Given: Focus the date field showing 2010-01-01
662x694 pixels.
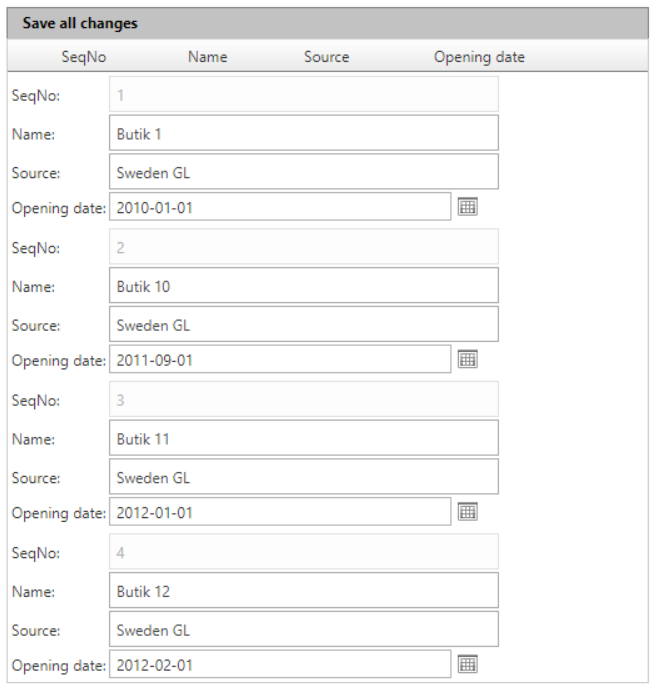Looking at the screenshot, I should pos(280,207).
